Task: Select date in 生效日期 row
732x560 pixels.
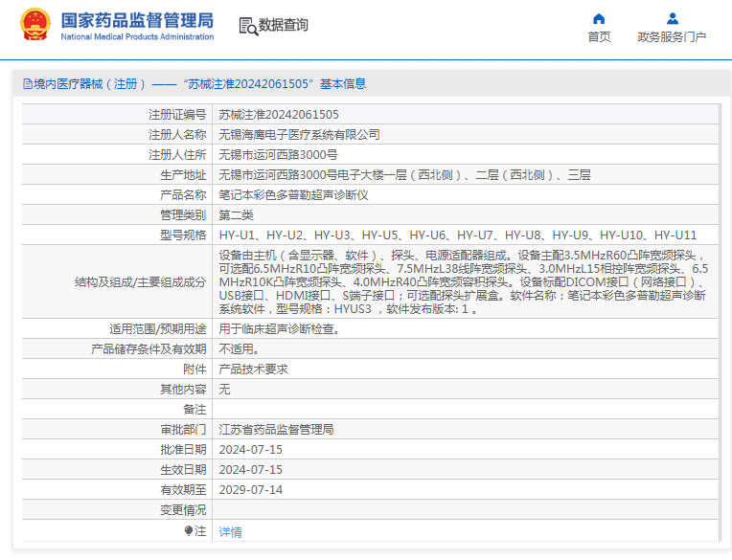Action: coord(251,470)
